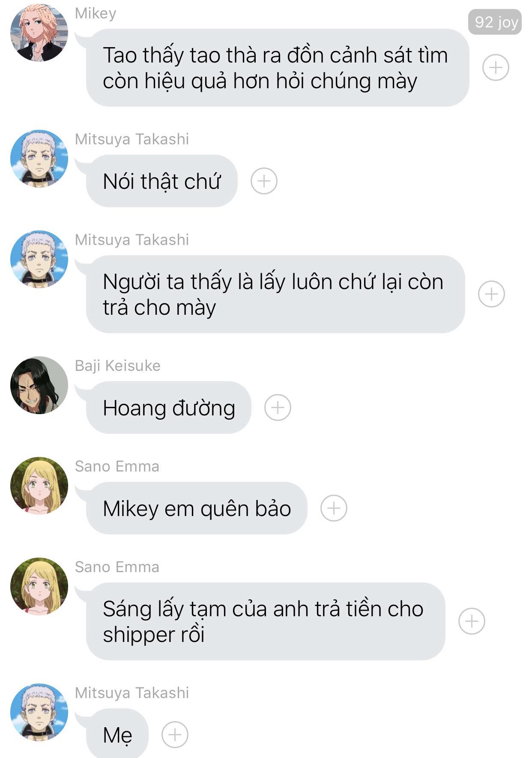Open the "92 joy" reaction badge
This screenshot has width=532, height=758.
495,22
